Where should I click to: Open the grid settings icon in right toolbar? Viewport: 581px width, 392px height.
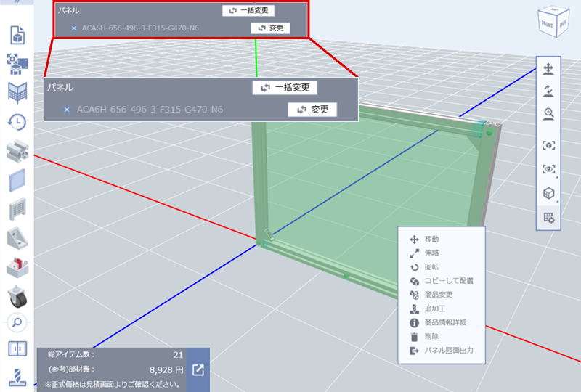549,217
